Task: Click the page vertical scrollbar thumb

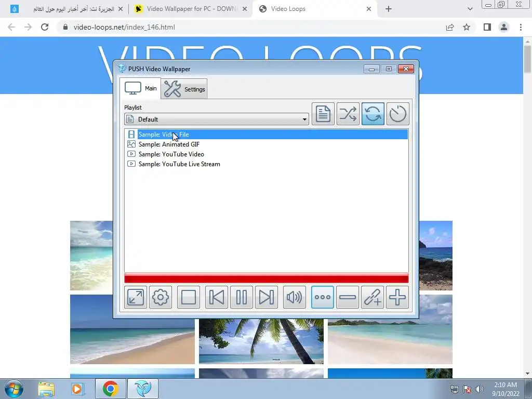Action: 527,59
